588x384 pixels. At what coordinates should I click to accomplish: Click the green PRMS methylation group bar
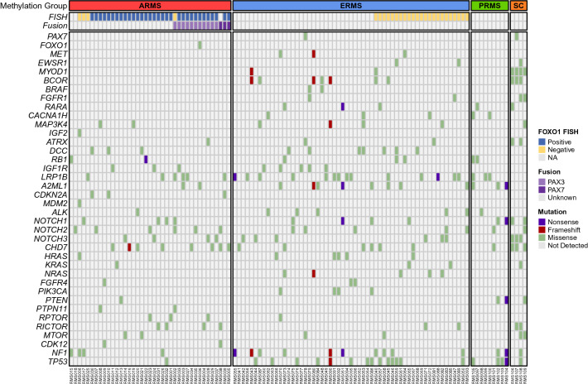coord(489,6)
